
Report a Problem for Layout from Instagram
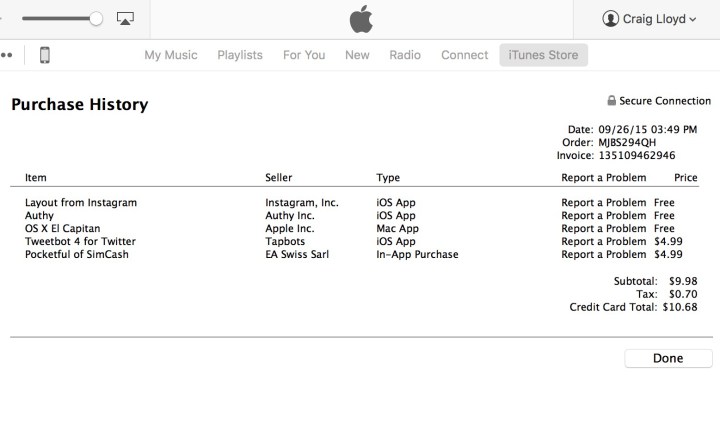pos(604,202)
